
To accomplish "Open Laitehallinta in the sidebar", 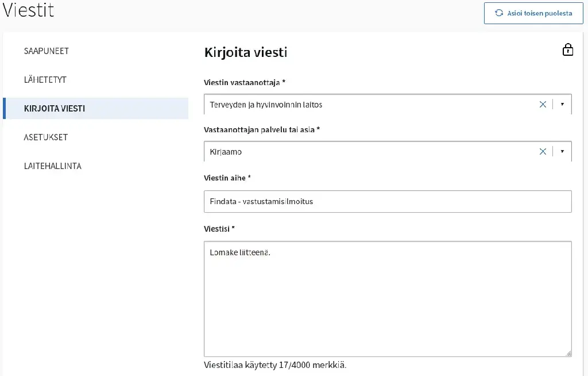I will (52, 166).
